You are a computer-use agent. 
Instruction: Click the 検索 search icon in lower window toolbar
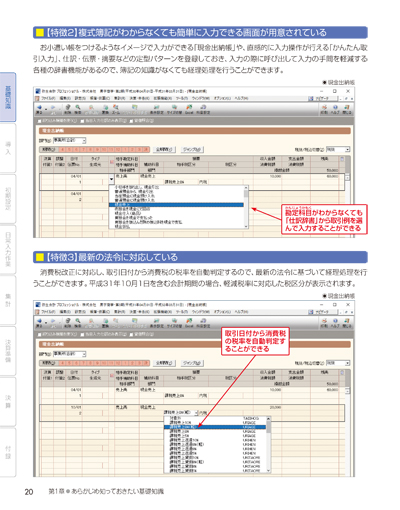point(78,322)
